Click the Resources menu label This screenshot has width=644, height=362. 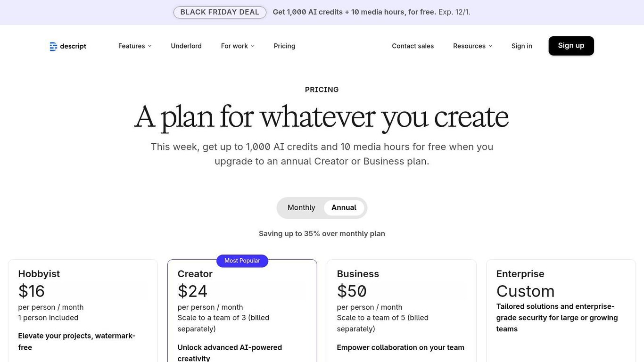coord(469,46)
